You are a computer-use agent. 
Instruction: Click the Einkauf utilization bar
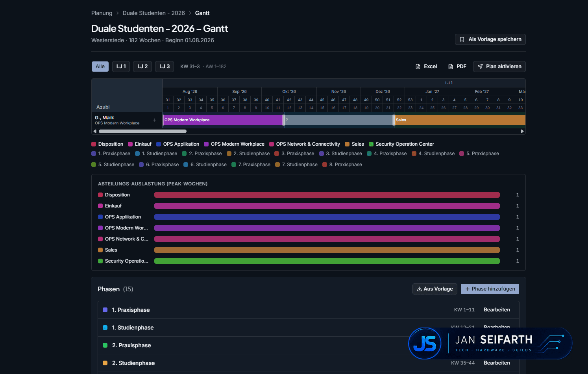point(327,206)
